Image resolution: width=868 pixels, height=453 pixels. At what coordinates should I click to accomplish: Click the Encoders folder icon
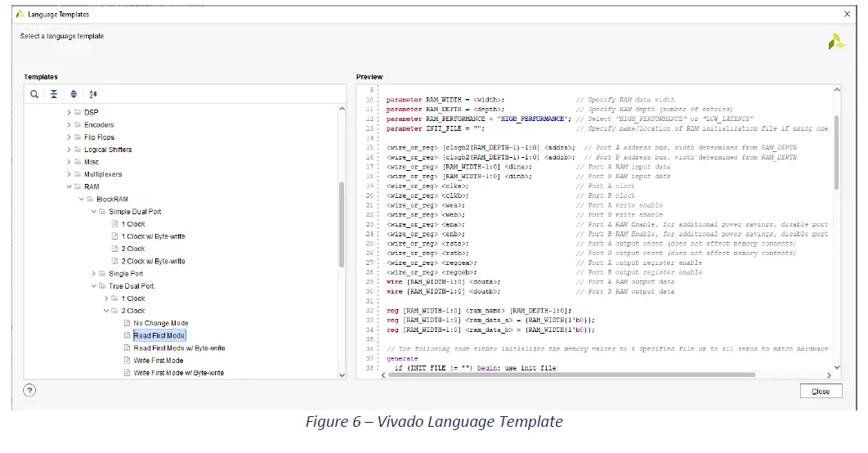coord(78,124)
